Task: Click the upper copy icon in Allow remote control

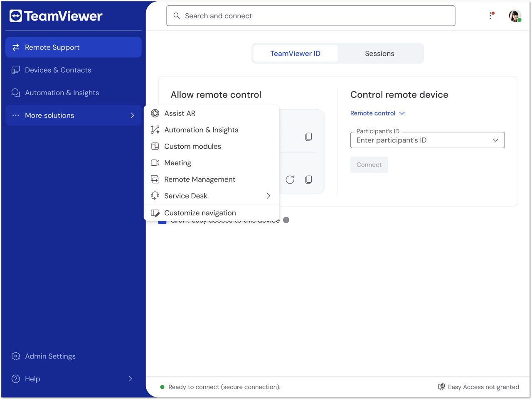Action: (308, 137)
